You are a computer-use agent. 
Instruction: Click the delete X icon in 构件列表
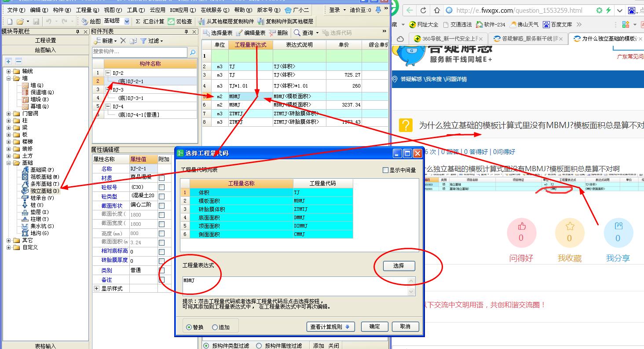pyautogui.click(x=123, y=40)
